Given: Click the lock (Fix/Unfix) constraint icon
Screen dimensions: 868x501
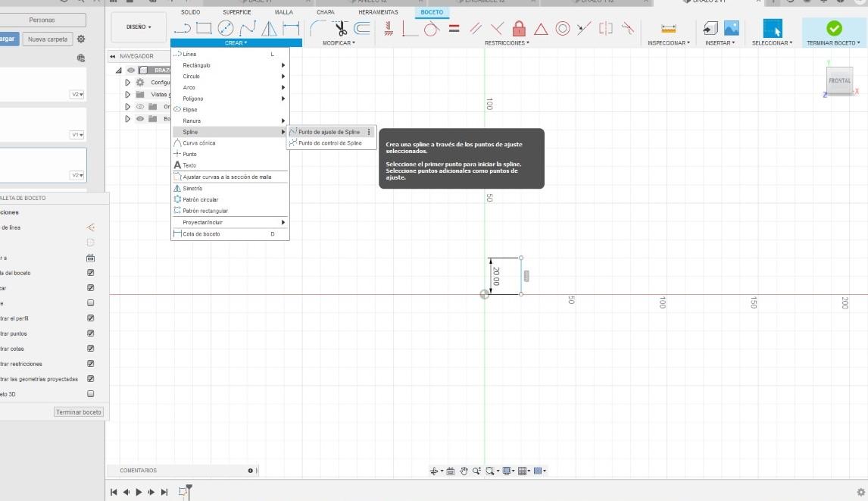Looking at the screenshot, I should coord(519,29).
